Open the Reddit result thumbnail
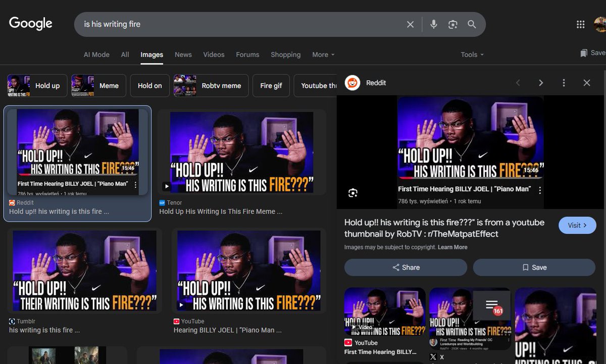The height and width of the screenshot is (364, 606). (78, 152)
